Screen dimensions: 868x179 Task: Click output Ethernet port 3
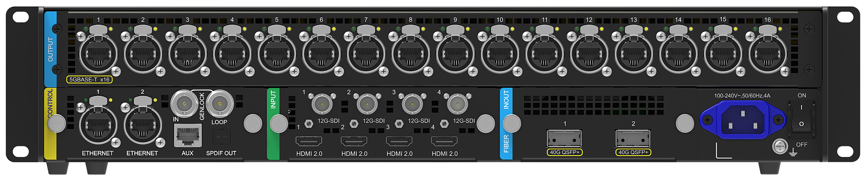(187, 54)
